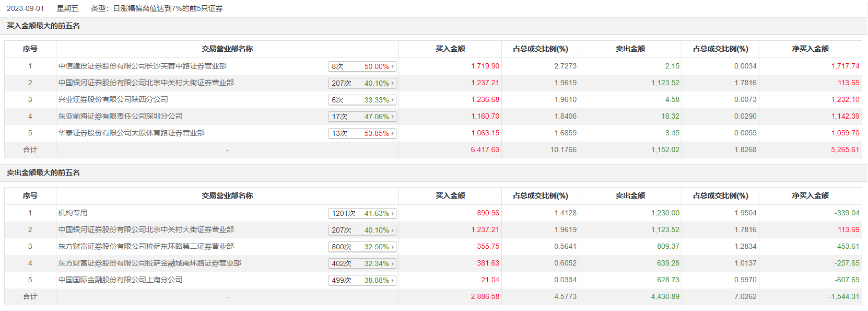Image resolution: width=868 pixels, height=311 pixels.
Task: Expand the 499次 38.88% stats box
Action: [x=362, y=280]
